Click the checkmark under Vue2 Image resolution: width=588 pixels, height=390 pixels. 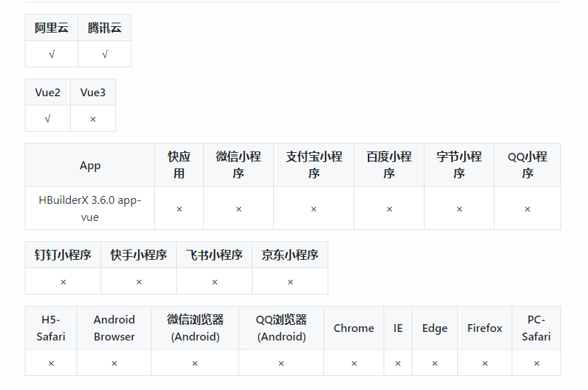coord(47,119)
